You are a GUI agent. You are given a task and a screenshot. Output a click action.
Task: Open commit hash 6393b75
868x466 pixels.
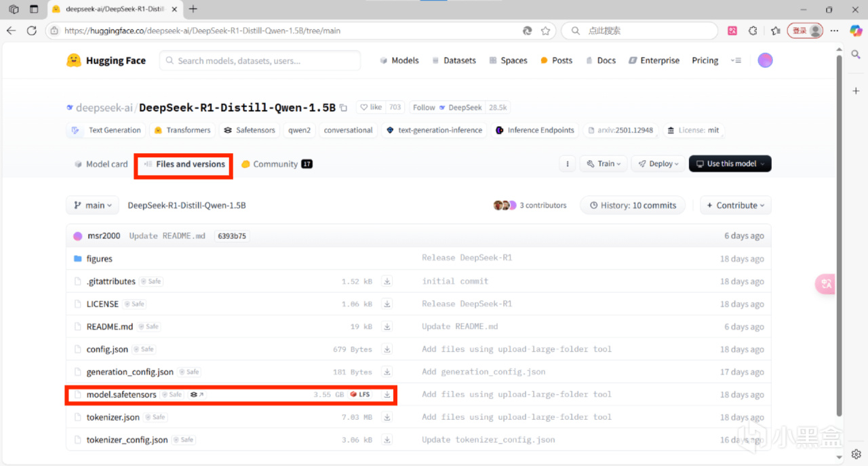tap(232, 236)
